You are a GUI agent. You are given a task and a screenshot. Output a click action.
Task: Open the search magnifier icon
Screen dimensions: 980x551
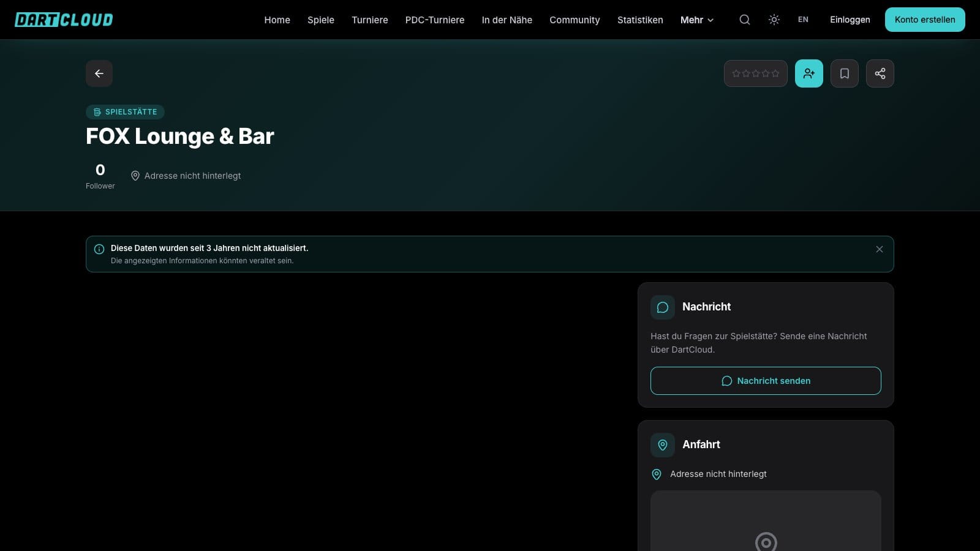click(x=745, y=20)
